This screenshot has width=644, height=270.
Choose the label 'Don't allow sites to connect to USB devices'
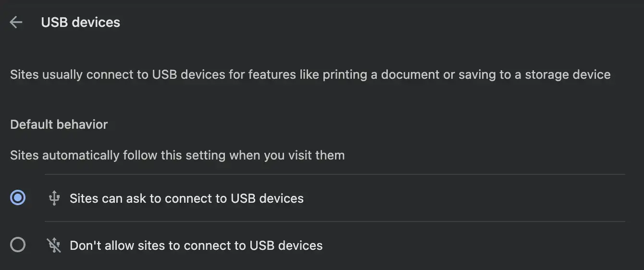pyautogui.click(x=196, y=245)
